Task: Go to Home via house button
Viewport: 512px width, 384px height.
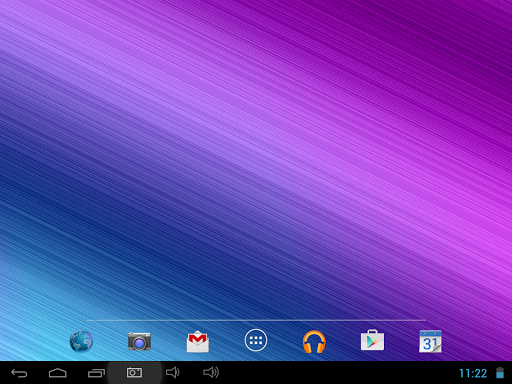Action: [x=58, y=373]
